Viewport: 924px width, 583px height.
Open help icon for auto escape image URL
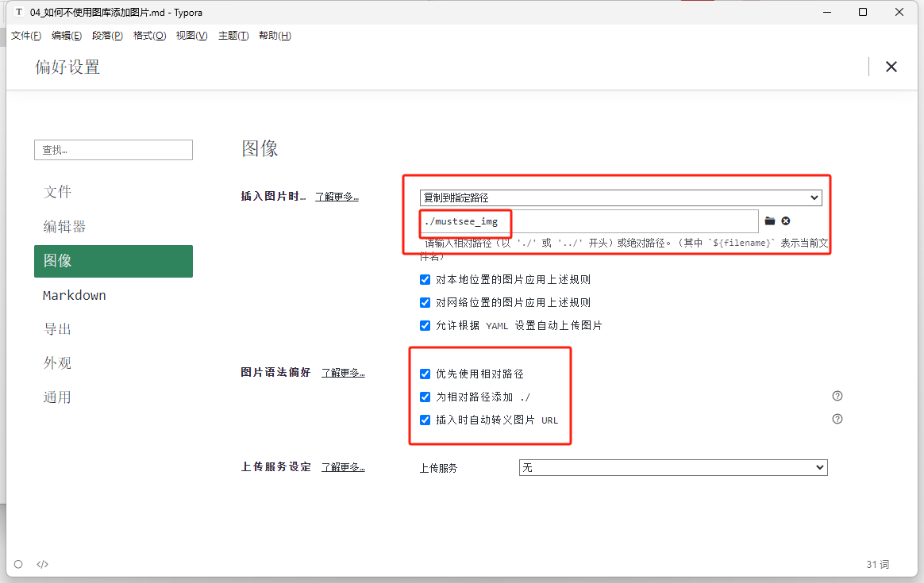[x=837, y=419]
